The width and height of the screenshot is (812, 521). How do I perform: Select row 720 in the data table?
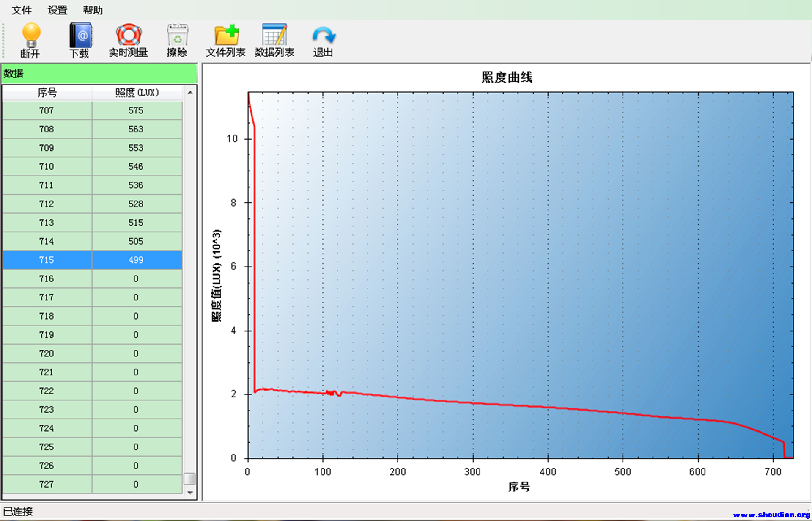93,353
